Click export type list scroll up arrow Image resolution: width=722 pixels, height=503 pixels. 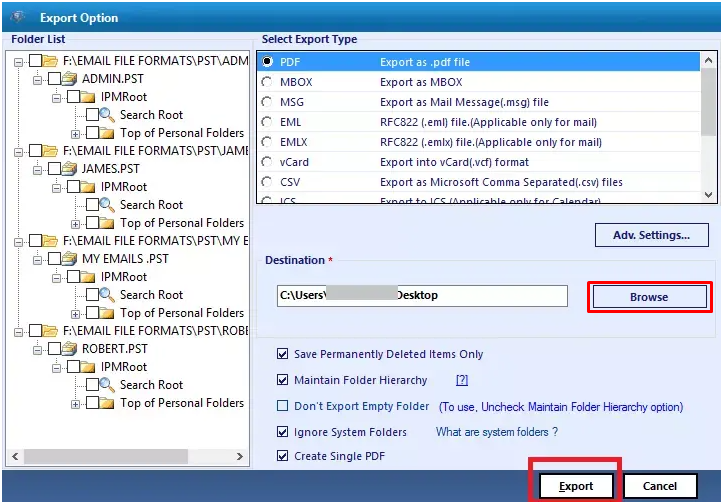709,60
